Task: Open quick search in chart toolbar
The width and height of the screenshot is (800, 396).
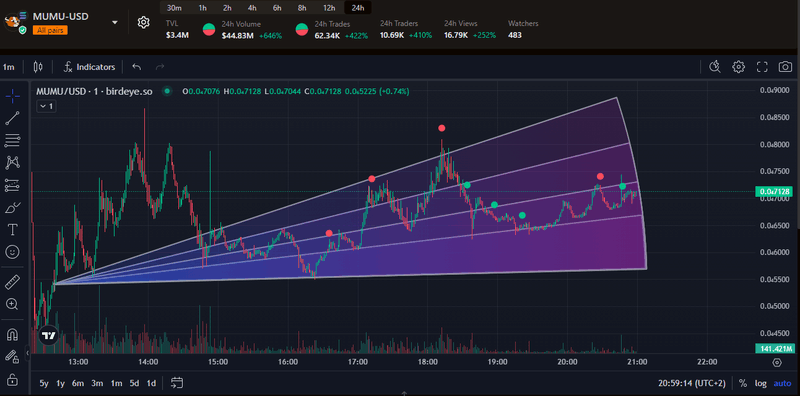Action: point(715,67)
